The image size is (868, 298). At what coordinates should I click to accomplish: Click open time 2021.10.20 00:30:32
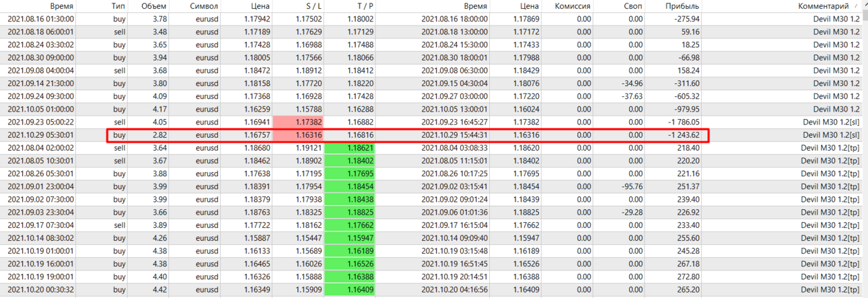[x=41, y=290]
